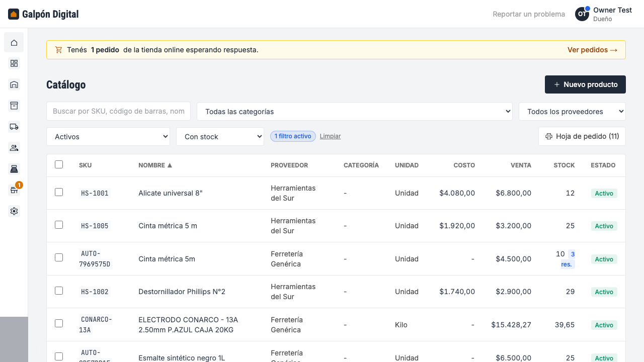
Task: Open the home icon in sidebar
Action: point(14,42)
